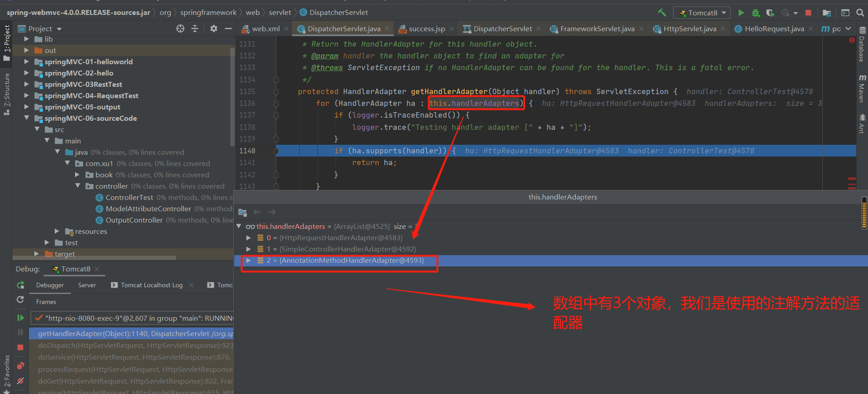This screenshot has height=394, width=868.
Task: Collapse the controller package
Action: [x=77, y=186]
